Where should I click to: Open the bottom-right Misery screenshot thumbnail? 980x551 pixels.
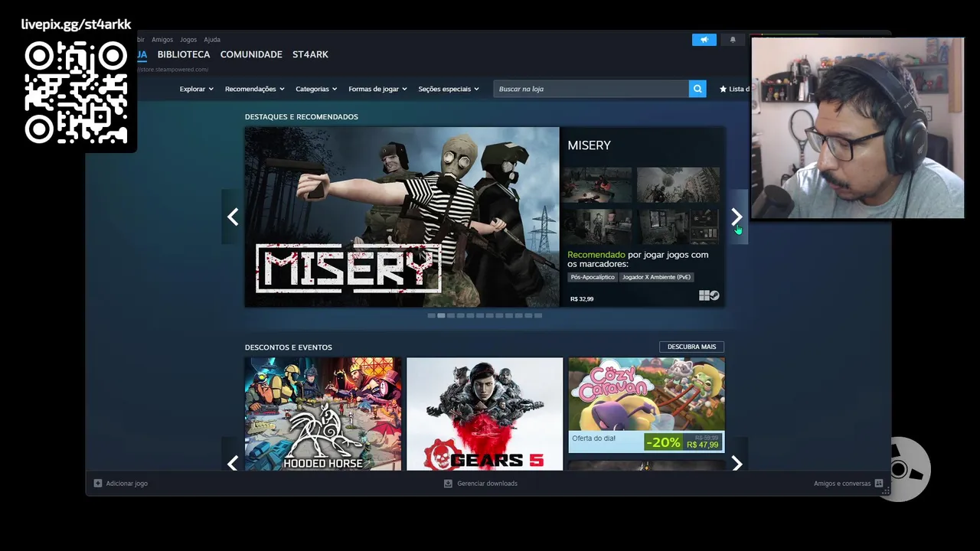click(x=678, y=227)
